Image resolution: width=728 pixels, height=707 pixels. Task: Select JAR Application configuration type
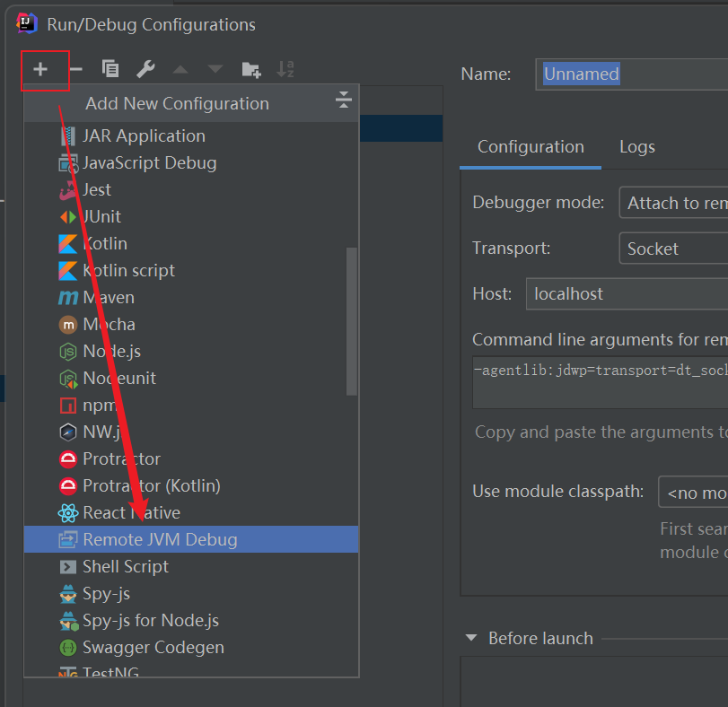pos(191,135)
